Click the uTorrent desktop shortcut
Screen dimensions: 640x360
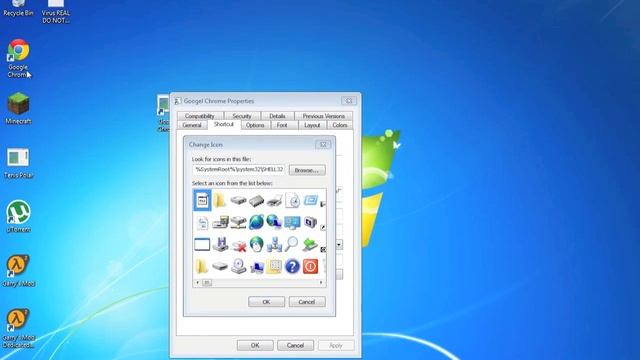tap(18, 216)
